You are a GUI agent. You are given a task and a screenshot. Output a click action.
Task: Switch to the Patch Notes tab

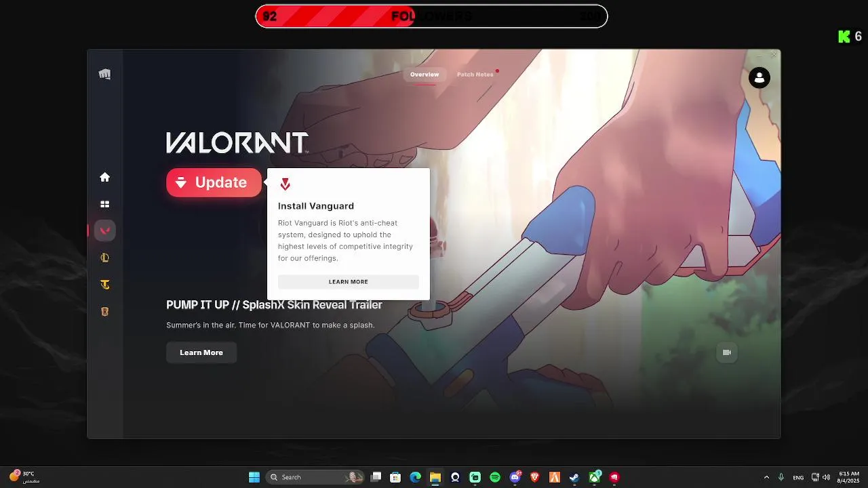(475, 75)
